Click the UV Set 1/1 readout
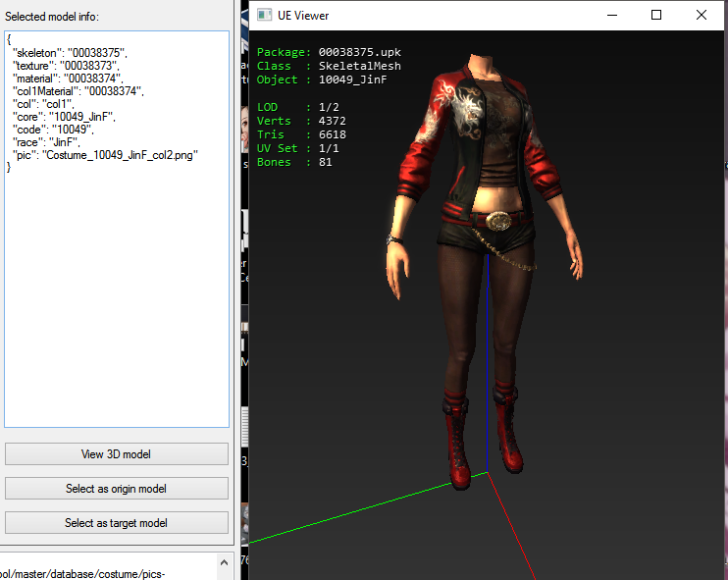This screenshot has width=728, height=580. click(x=297, y=148)
